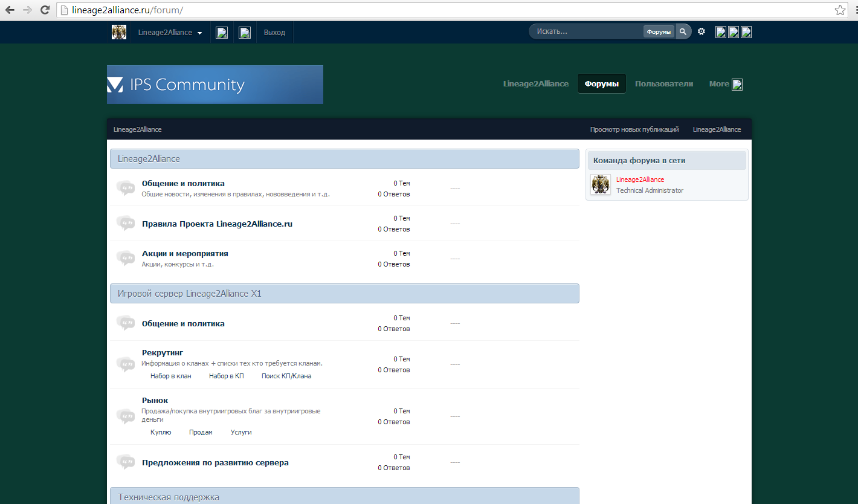858x504 pixels.
Task: Open the Форумы search scope selector
Action: pyautogui.click(x=659, y=32)
